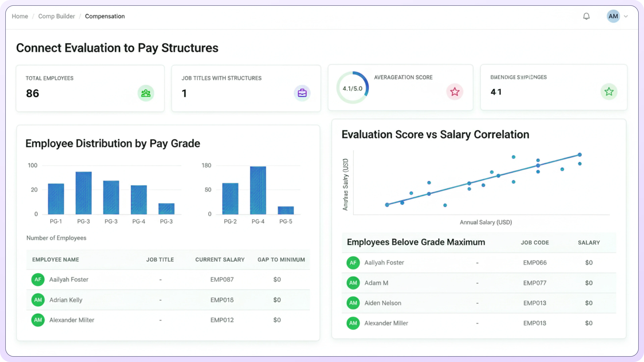Screen dimensions: 644x362
Task: Open the Aaliyah Foster row in right table
Action: click(384, 263)
